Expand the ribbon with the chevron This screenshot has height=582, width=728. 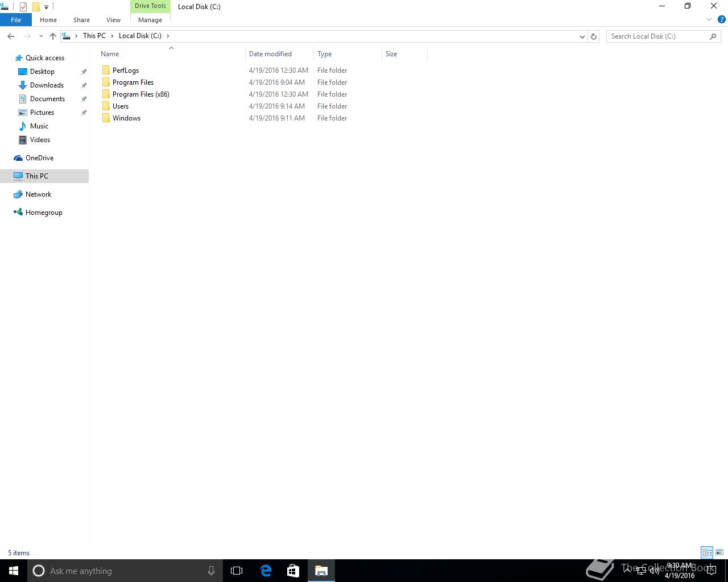pyautogui.click(x=709, y=20)
